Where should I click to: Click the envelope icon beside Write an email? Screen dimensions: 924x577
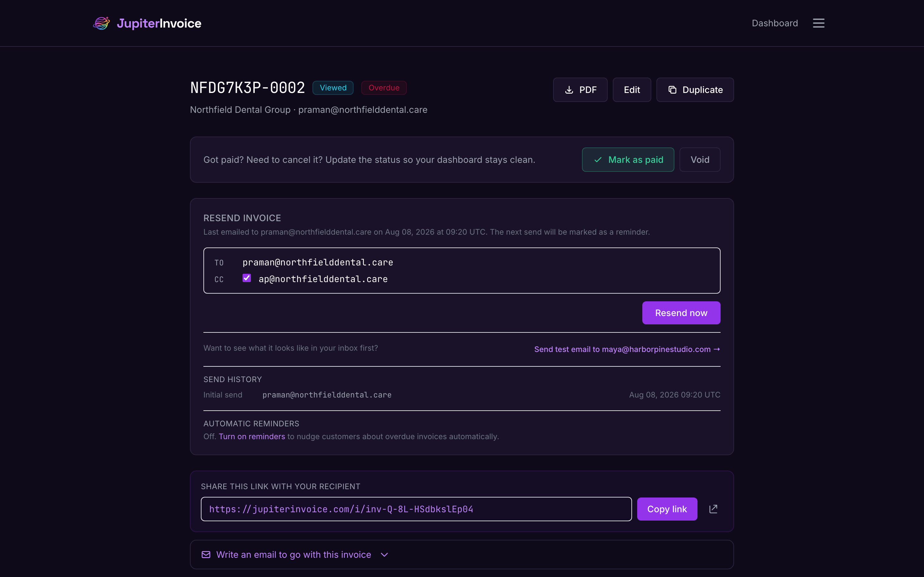pyautogui.click(x=206, y=555)
